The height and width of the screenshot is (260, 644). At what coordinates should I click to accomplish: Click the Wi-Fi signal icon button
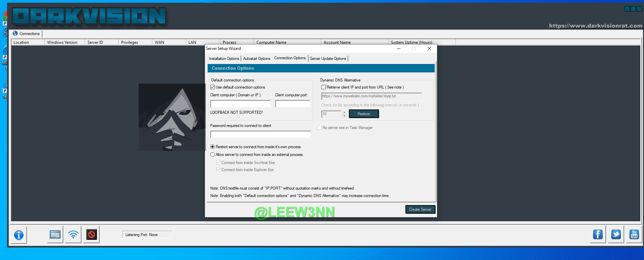tap(73, 234)
